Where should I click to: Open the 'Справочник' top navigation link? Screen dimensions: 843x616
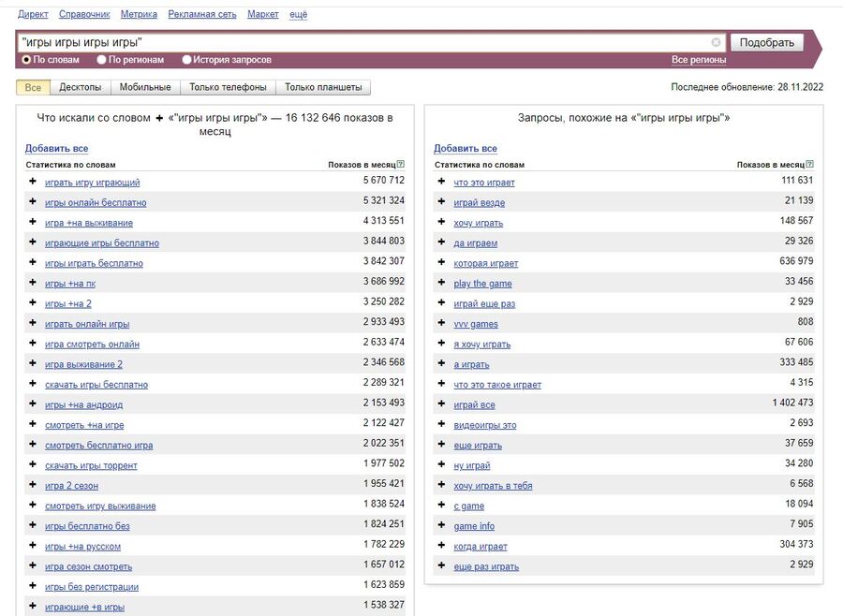84,15
